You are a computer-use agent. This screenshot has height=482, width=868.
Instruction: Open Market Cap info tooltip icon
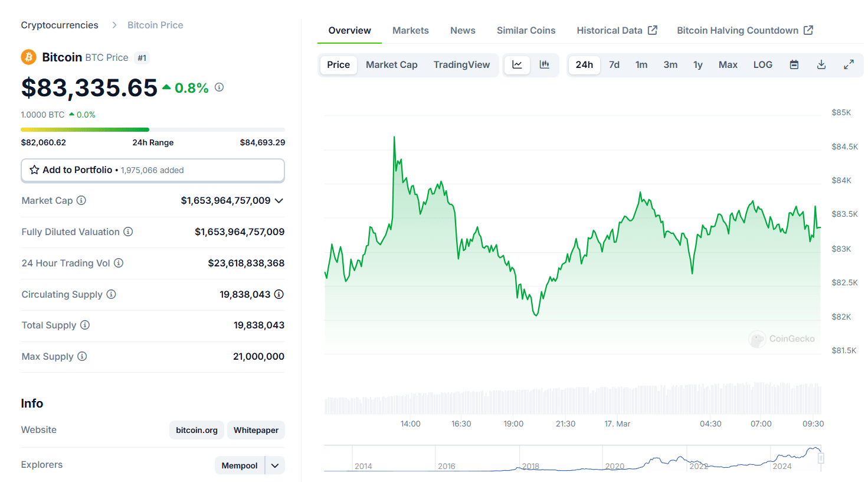coord(81,200)
